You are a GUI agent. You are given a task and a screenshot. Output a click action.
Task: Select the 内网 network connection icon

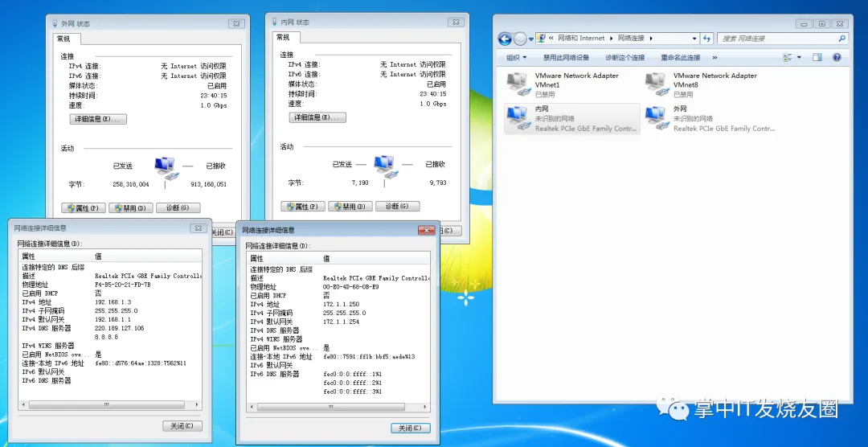[518, 118]
